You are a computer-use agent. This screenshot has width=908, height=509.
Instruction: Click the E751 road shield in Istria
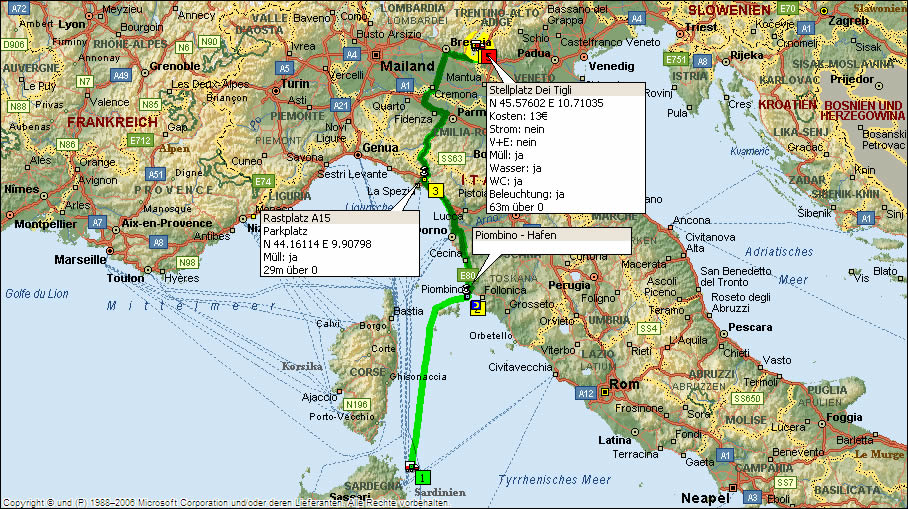point(676,59)
